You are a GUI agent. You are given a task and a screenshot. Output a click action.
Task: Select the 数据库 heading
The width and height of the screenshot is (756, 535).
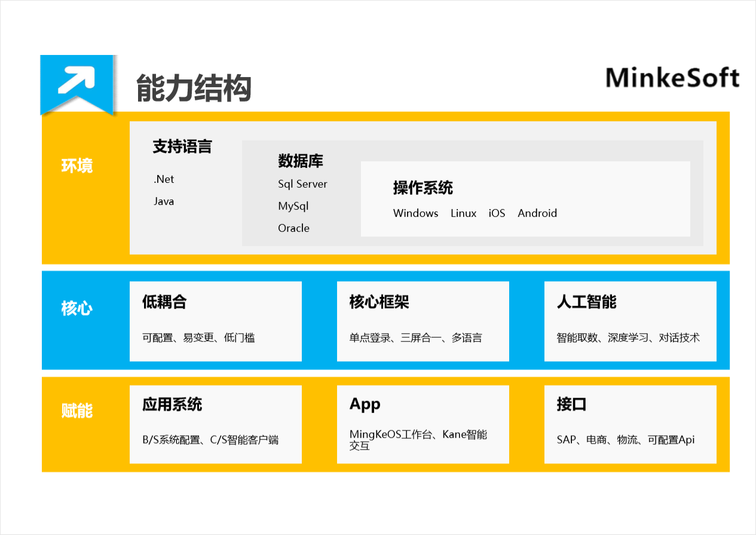point(301,161)
